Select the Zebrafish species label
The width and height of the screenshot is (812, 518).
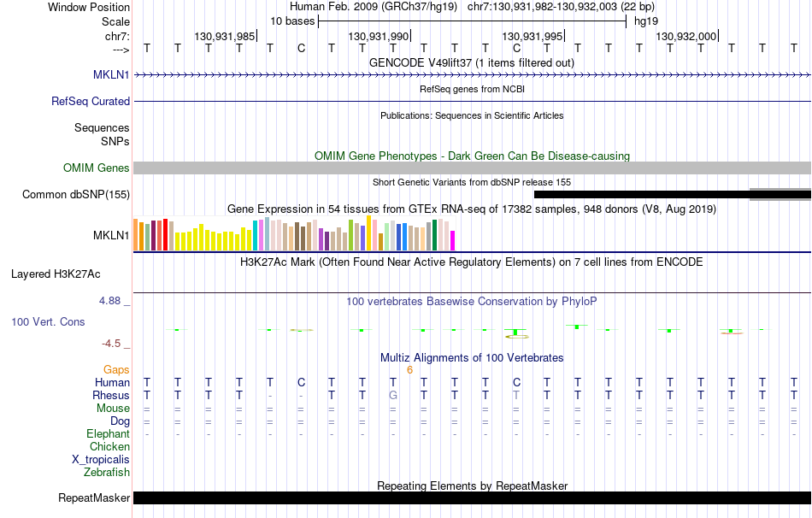[107, 472]
